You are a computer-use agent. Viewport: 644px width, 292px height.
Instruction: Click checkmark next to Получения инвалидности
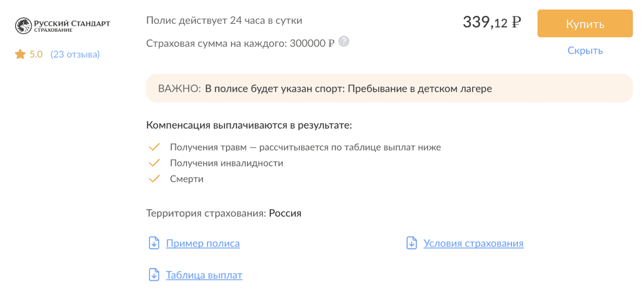[155, 163]
